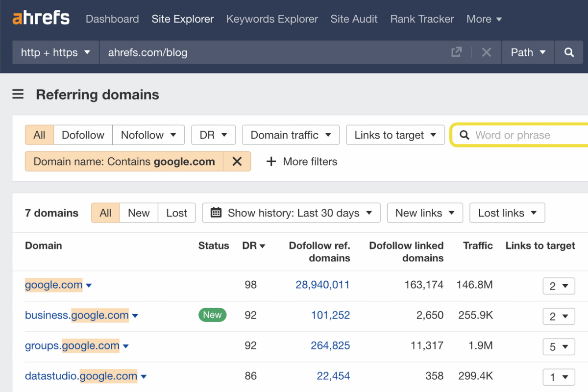Open Rank Tracker
The height and width of the screenshot is (392, 588).
click(x=422, y=19)
